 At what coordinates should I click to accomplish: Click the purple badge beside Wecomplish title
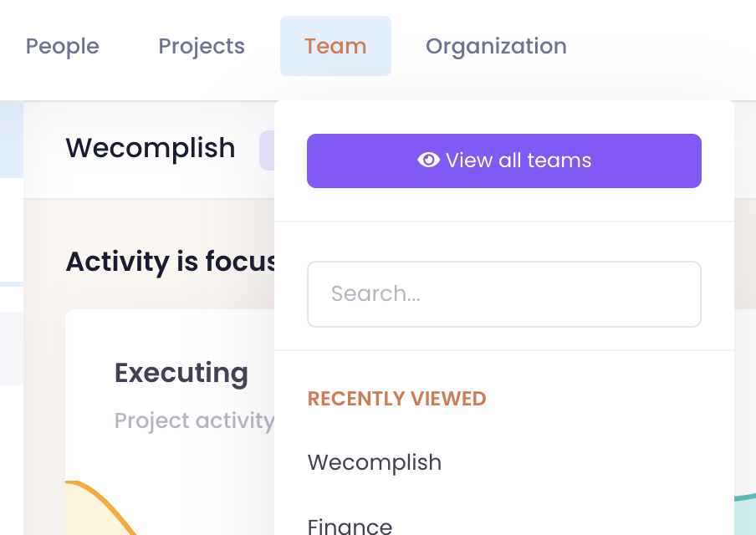point(267,150)
